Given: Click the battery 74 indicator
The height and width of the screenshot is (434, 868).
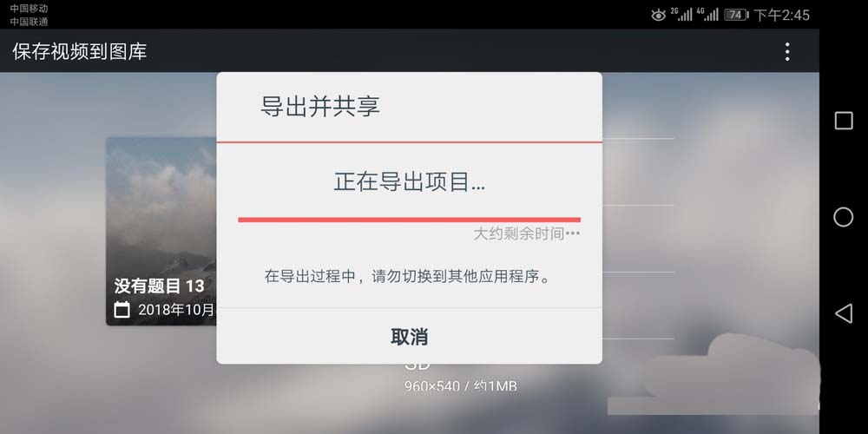Looking at the screenshot, I should pyautogui.click(x=736, y=15).
